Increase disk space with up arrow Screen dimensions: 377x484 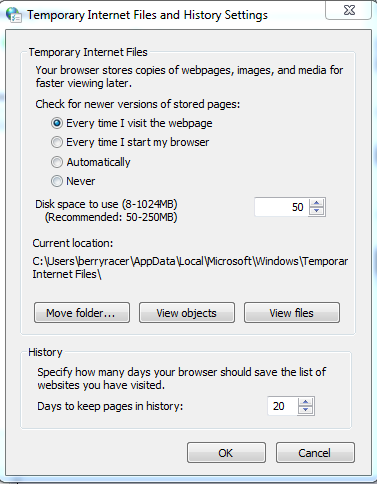point(316,203)
